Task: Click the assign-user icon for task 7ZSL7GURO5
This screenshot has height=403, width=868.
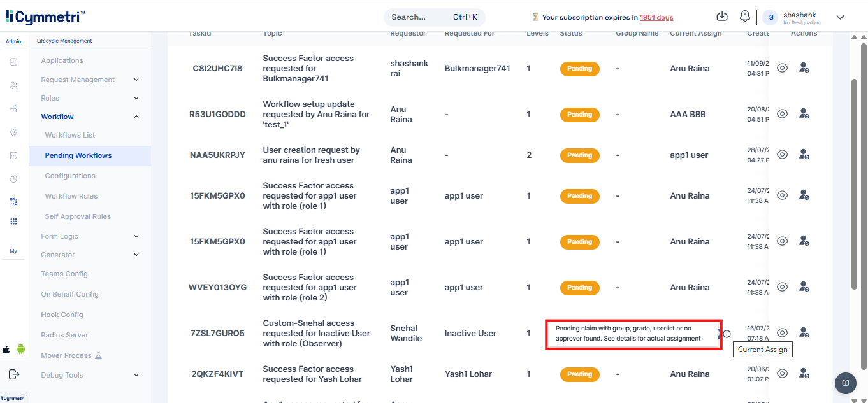Action: coord(804,332)
